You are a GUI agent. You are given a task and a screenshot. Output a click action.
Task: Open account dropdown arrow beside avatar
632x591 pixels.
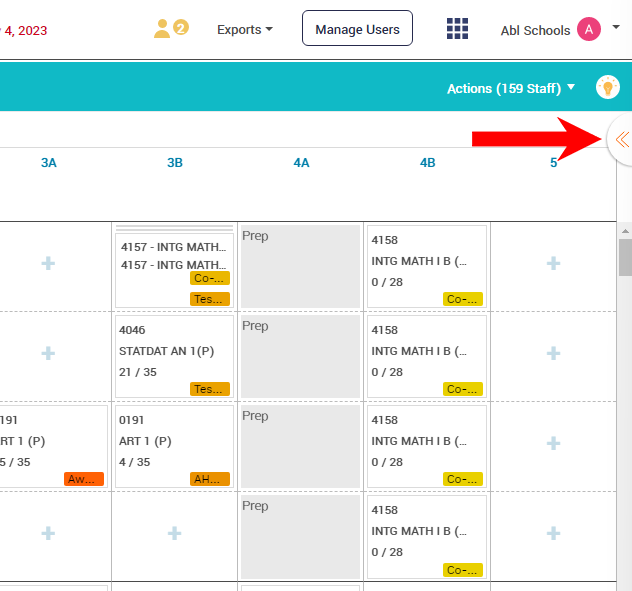click(x=616, y=29)
